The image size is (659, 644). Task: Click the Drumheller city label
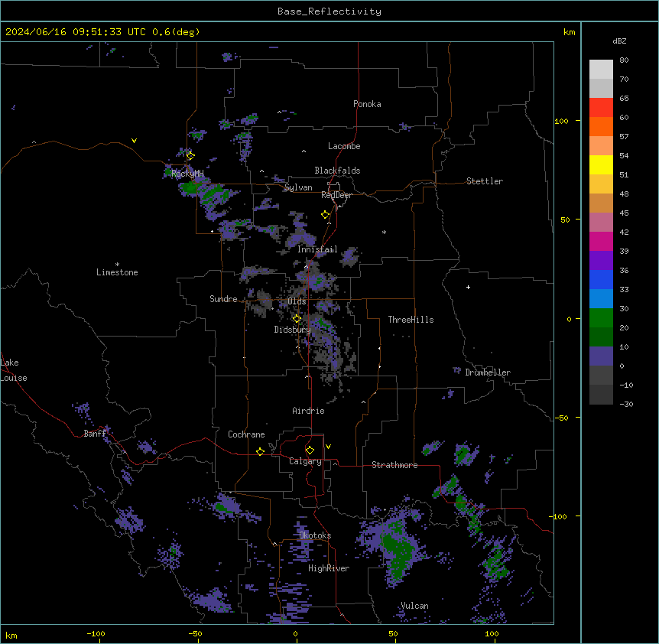[x=488, y=372]
